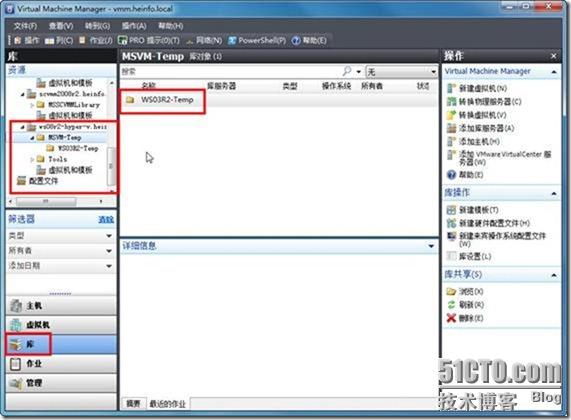Screen dimensions: 571x420
Task: Switch to the 虚拟机 view
Action: [61, 325]
